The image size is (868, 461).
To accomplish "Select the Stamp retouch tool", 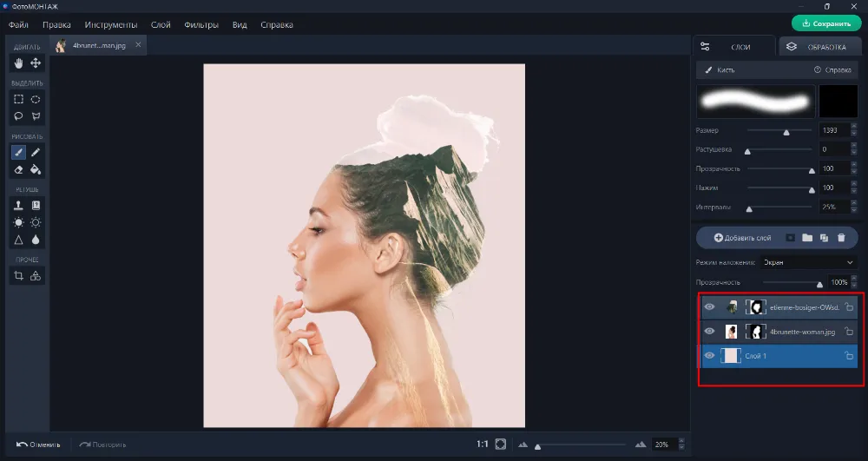I will [19, 206].
